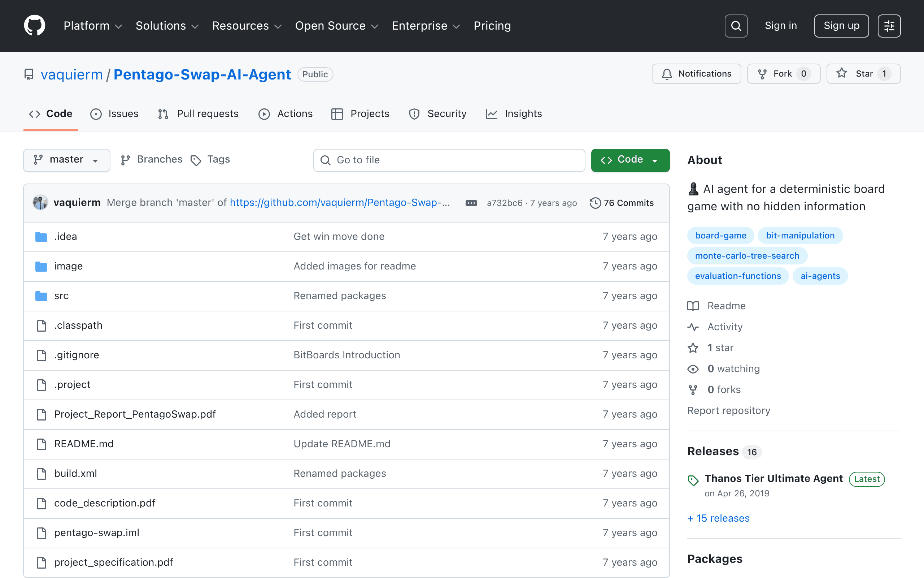Click vaquierm's avatar in commit row
924x578 pixels.
click(x=40, y=203)
